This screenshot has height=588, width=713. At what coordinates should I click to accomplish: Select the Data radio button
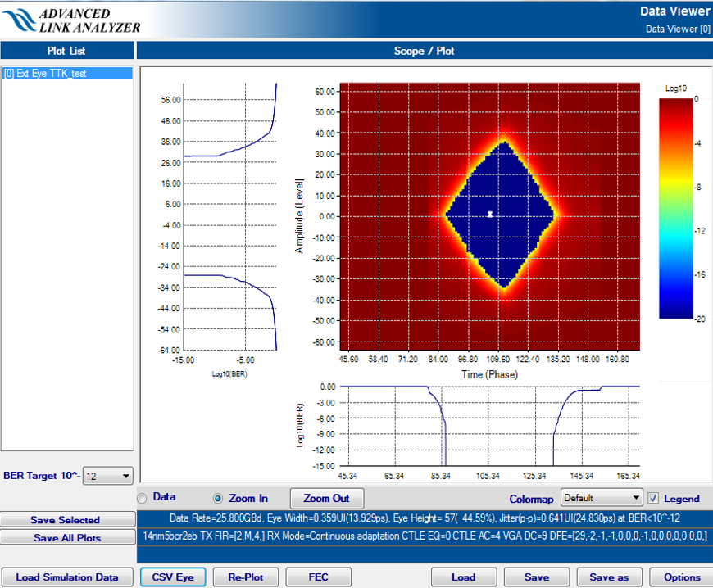143,498
